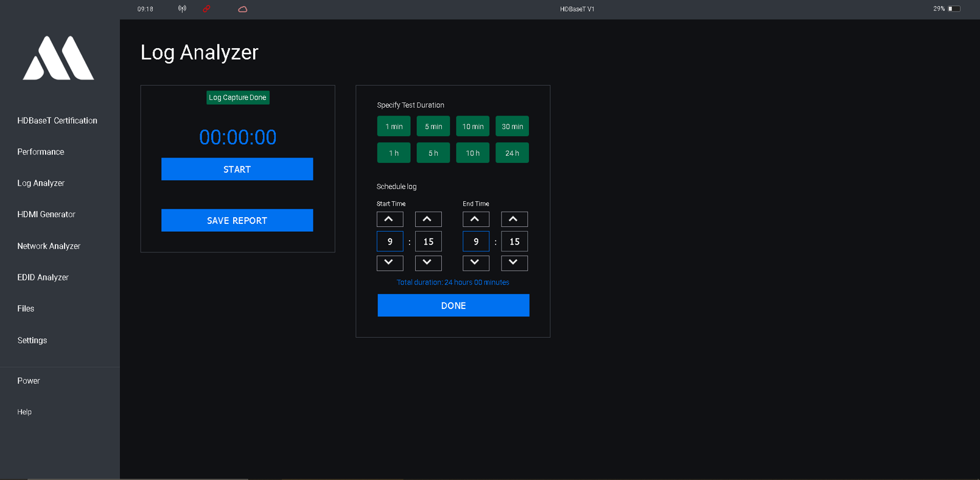Click the company logo in sidebar
980x480 pixels.
coord(58,58)
